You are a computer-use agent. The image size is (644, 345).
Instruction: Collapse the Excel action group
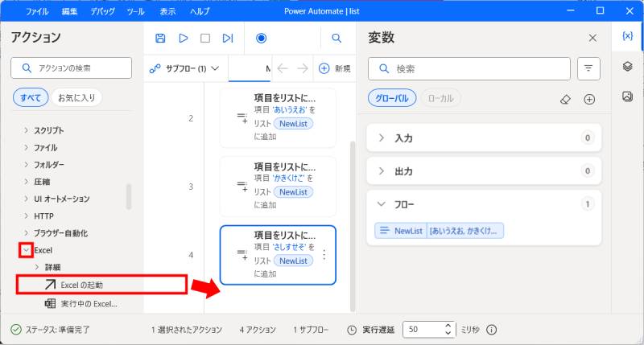point(27,250)
